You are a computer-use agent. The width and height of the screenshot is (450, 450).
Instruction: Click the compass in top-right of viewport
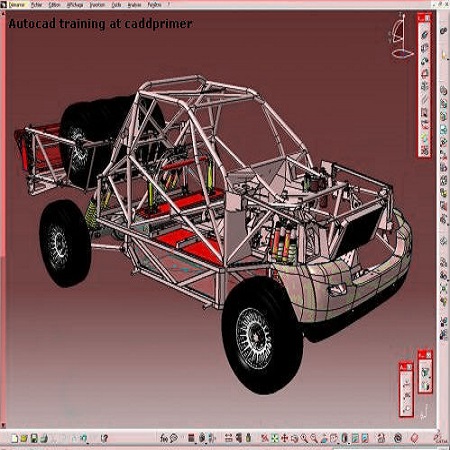point(401,36)
